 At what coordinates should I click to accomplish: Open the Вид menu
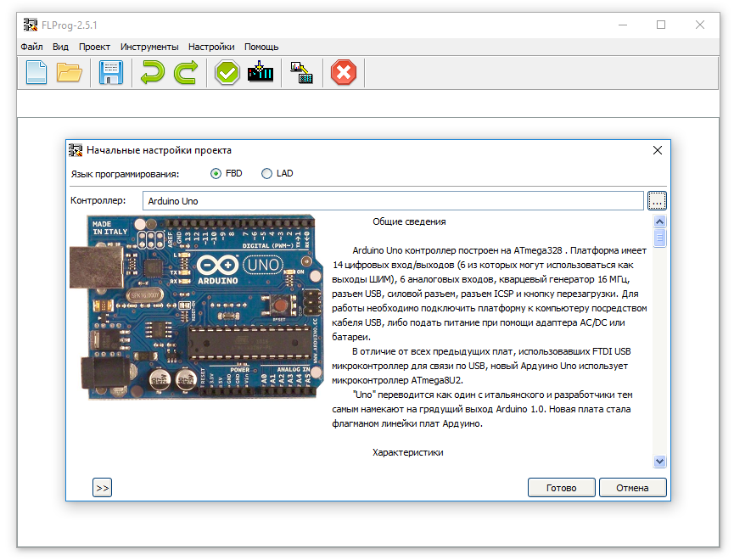tap(60, 47)
